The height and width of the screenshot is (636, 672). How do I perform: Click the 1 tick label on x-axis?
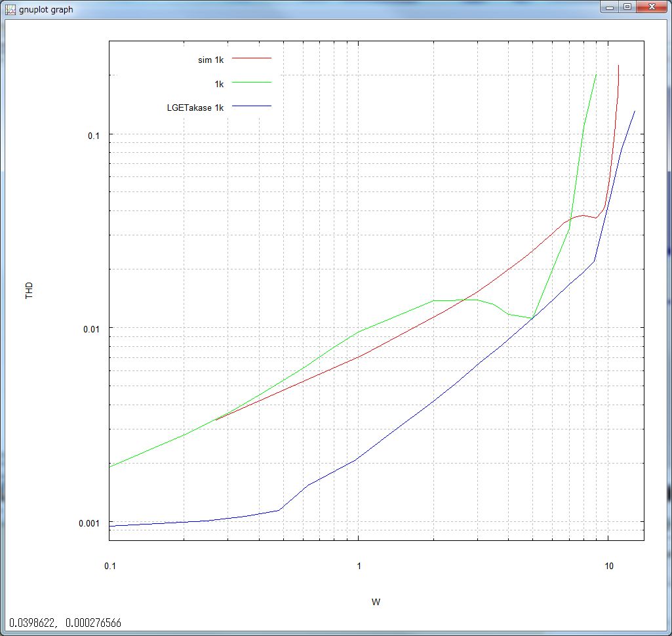[359, 565]
